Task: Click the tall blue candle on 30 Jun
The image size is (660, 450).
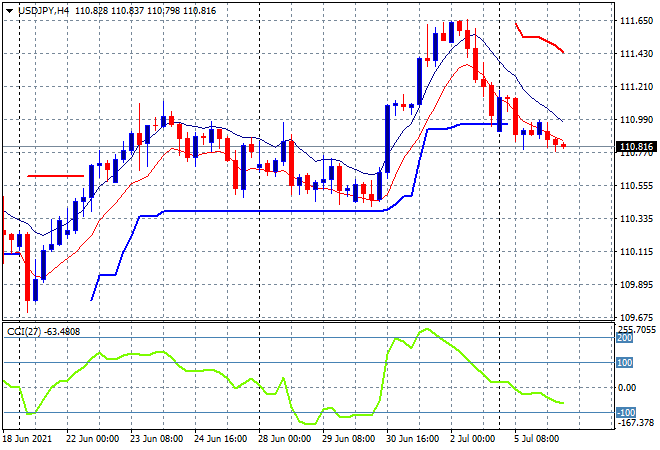Action: coord(388,139)
